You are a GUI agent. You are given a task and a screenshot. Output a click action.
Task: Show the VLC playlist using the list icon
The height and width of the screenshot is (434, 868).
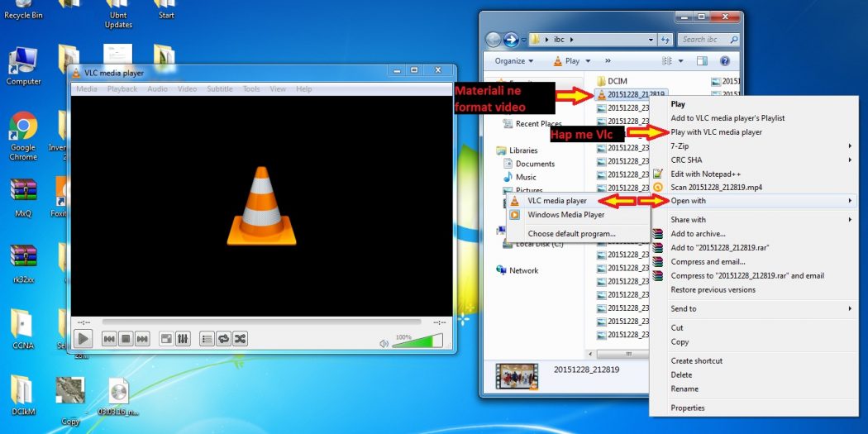207,339
